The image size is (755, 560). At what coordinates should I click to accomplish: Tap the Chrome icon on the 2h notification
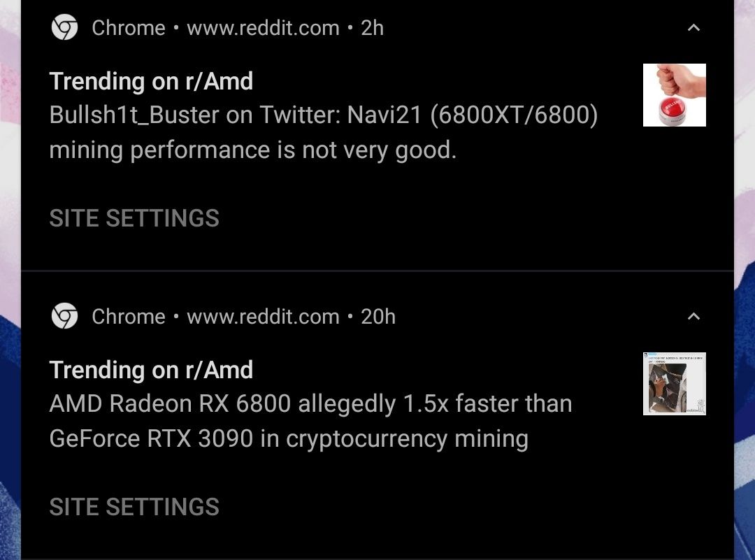pos(64,28)
